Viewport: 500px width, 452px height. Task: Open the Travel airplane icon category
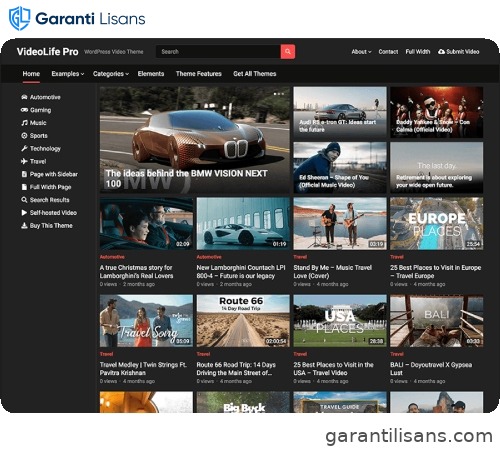coord(24,161)
